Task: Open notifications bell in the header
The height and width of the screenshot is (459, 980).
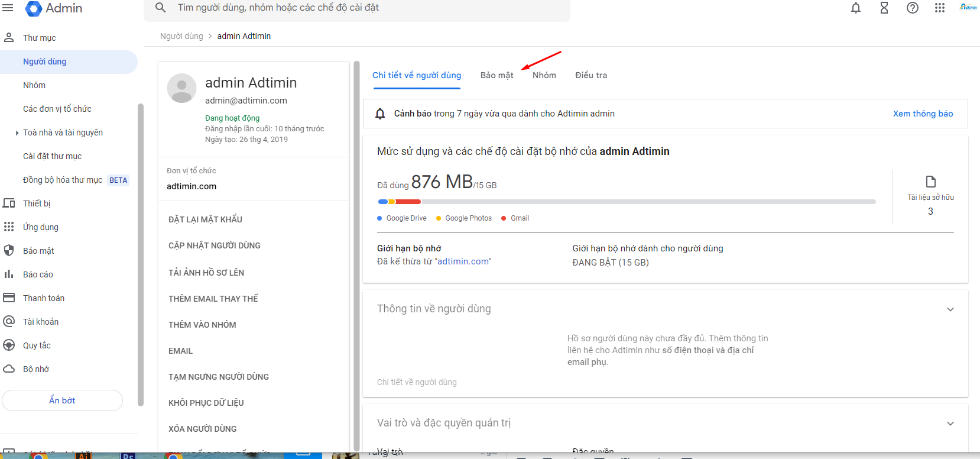Action: (856, 8)
